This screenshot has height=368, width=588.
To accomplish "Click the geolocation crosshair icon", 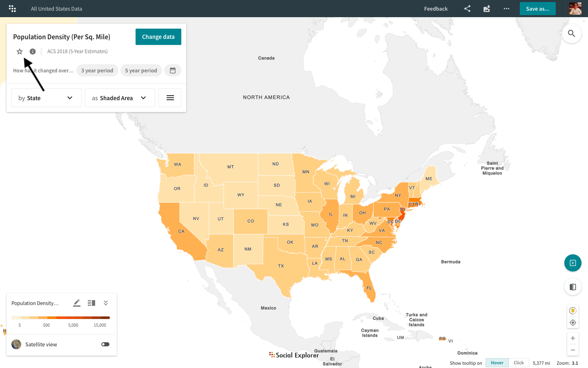I will point(573,323).
